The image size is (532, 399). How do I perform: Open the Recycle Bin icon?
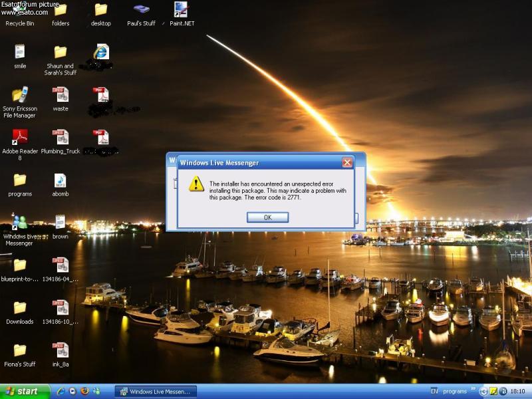coord(20,15)
